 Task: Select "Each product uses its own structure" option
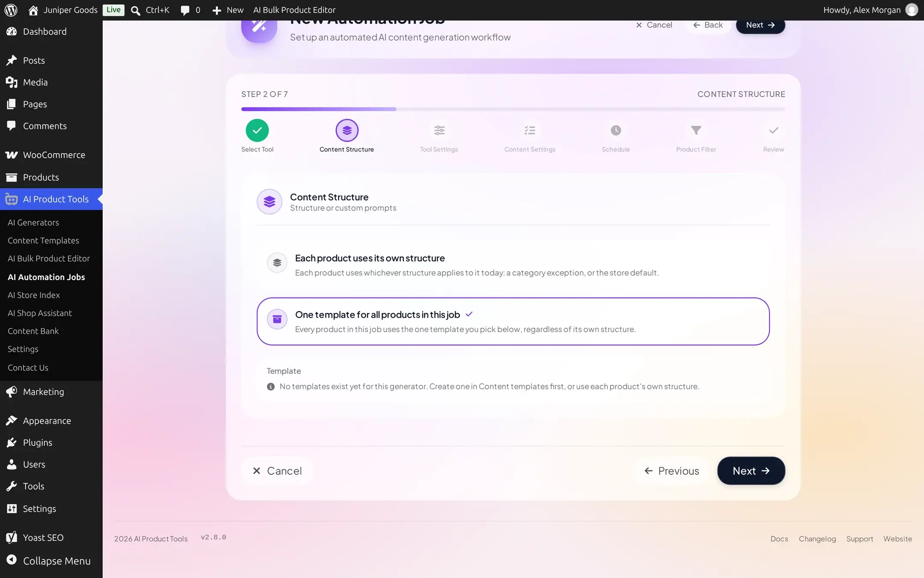(513, 265)
